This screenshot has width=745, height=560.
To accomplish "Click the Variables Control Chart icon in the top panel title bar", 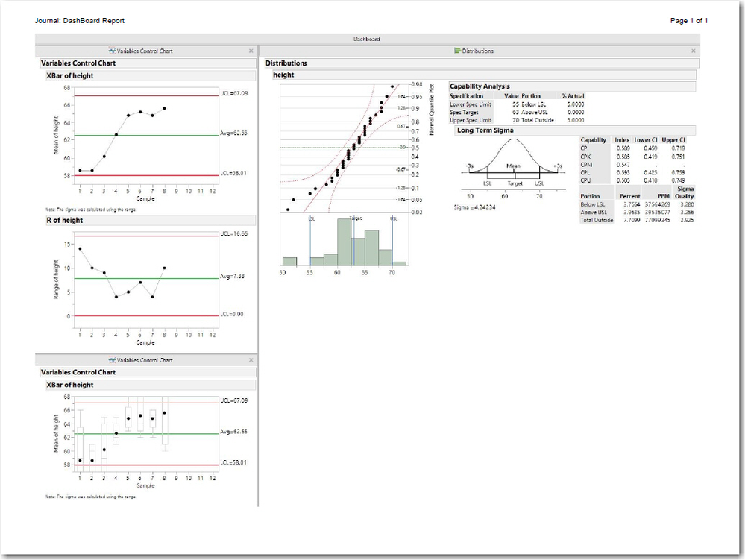I will tap(113, 51).
